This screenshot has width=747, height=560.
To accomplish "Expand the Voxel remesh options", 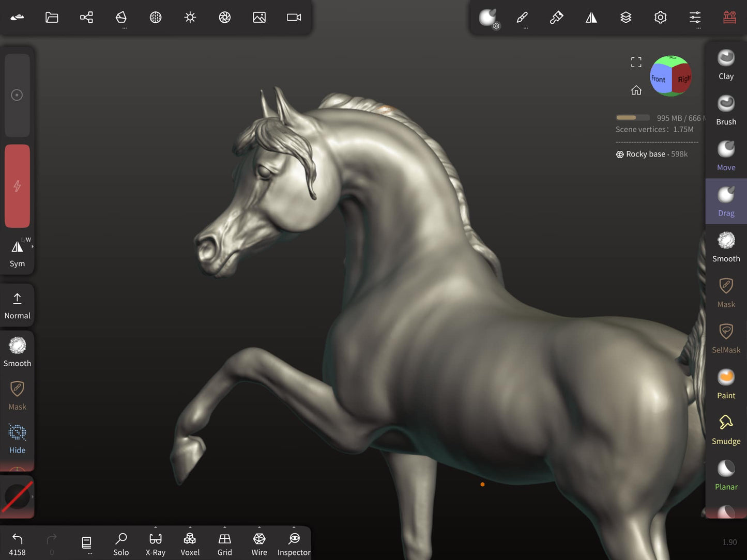I will coord(190,528).
